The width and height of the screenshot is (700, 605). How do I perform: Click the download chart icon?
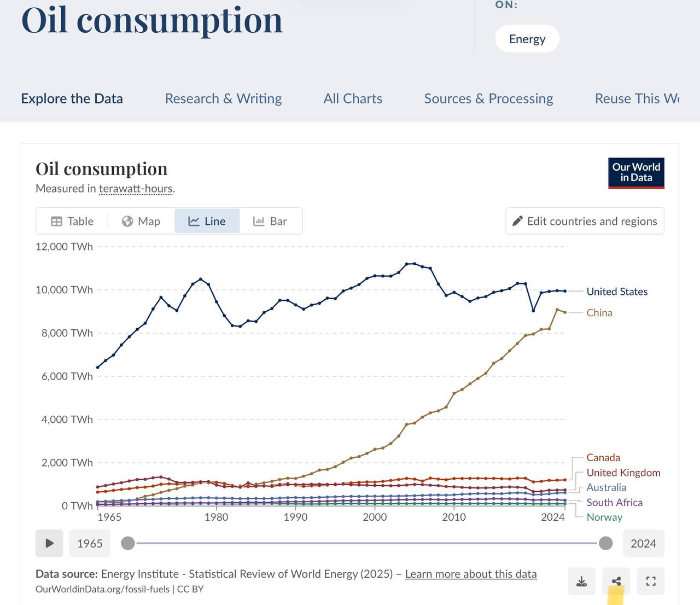(582, 581)
